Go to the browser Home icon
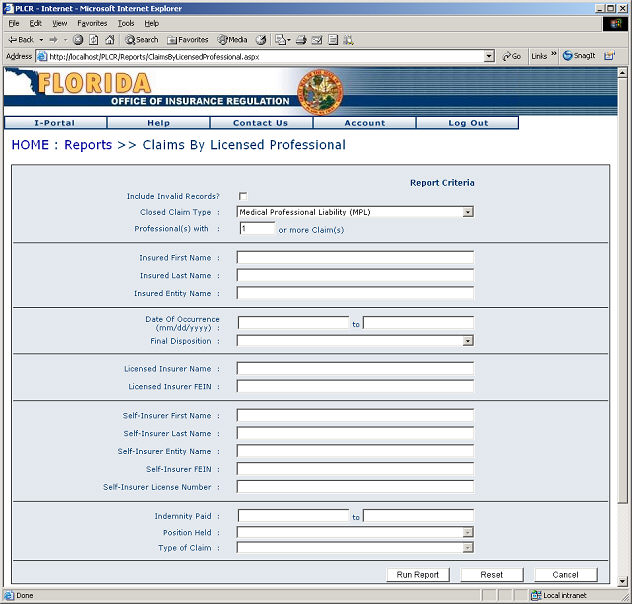The height and width of the screenshot is (604, 632). [108, 40]
